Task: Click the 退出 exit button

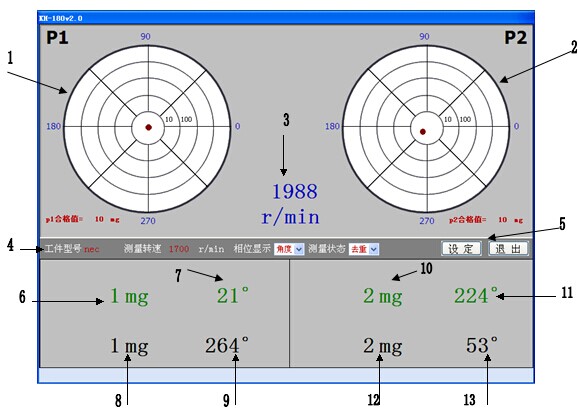Action: 508,249
